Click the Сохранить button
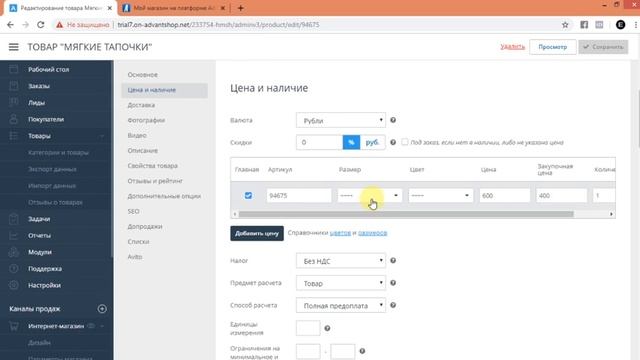The image size is (640, 360). point(603,47)
